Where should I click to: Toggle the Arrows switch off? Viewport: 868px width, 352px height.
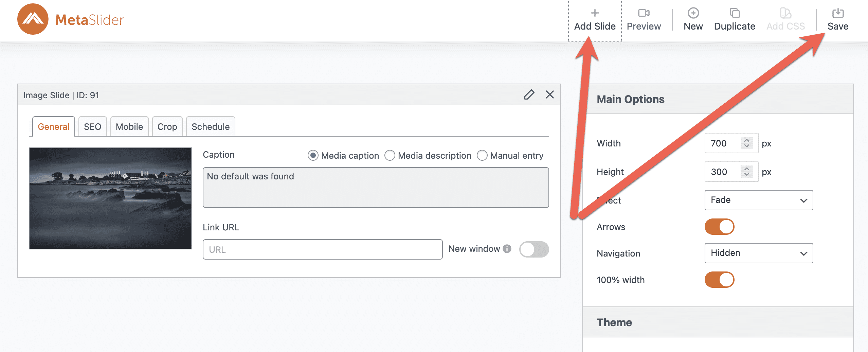pos(719,227)
